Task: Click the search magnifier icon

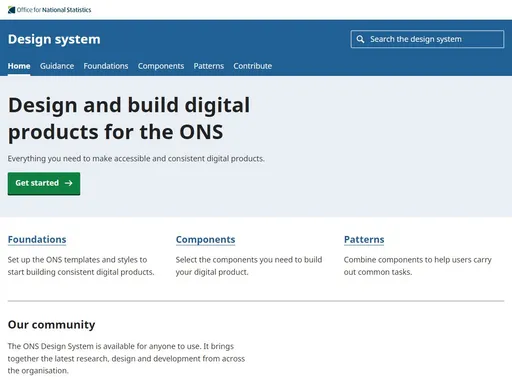Action: [x=360, y=39]
